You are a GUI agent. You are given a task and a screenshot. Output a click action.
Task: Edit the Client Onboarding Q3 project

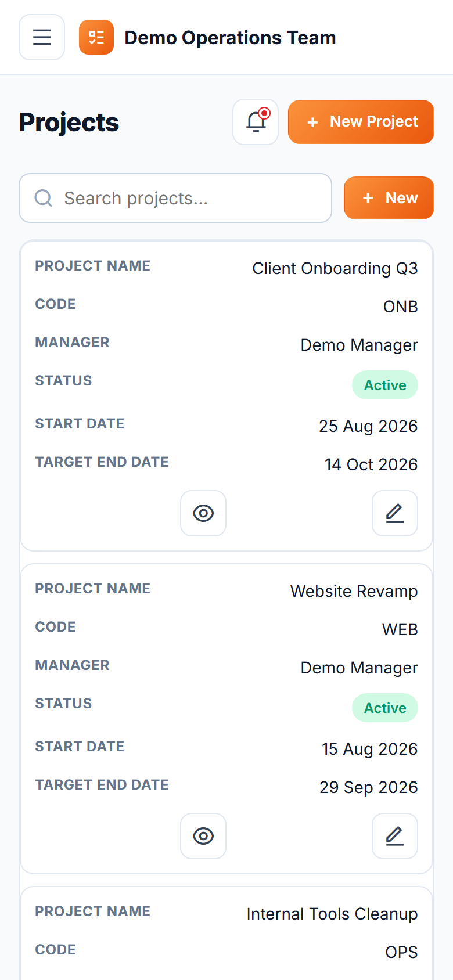(395, 513)
